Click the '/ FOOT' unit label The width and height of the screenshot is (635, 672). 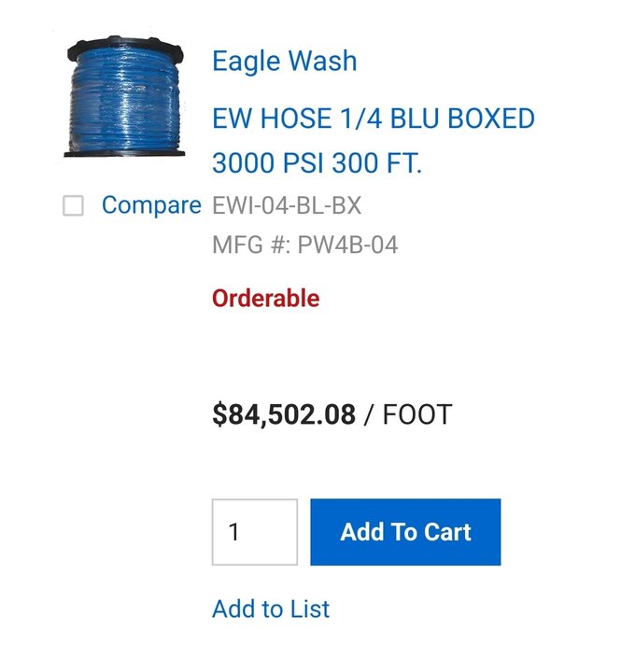pyautogui.click(x=409, y=414)
